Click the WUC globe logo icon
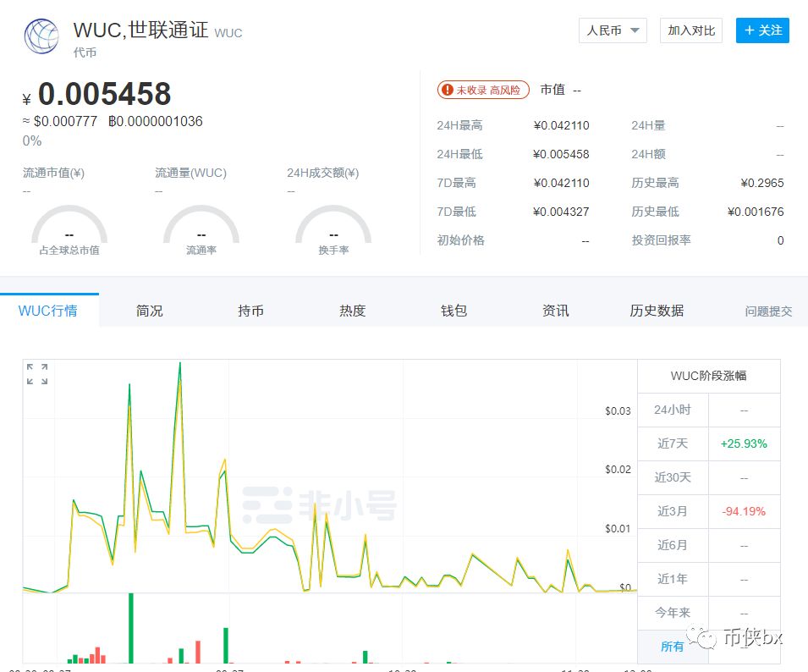This screenshot has height=672, width=808. [x=41, y=36]
